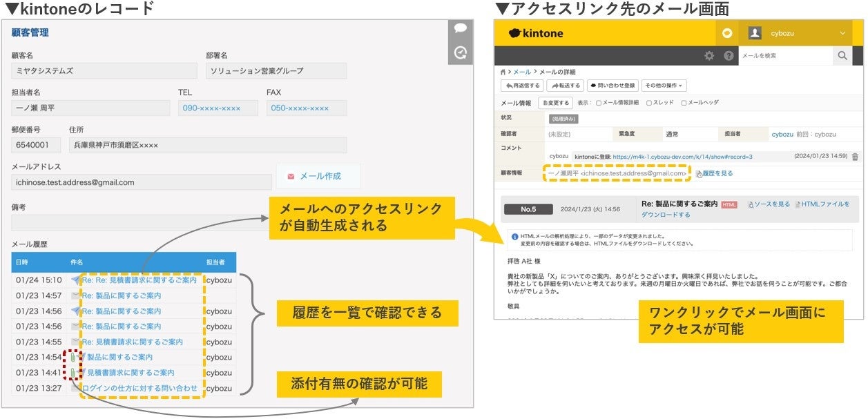Click the red HTML tag beside the subject
868x419 pixels.
(729, 204)
